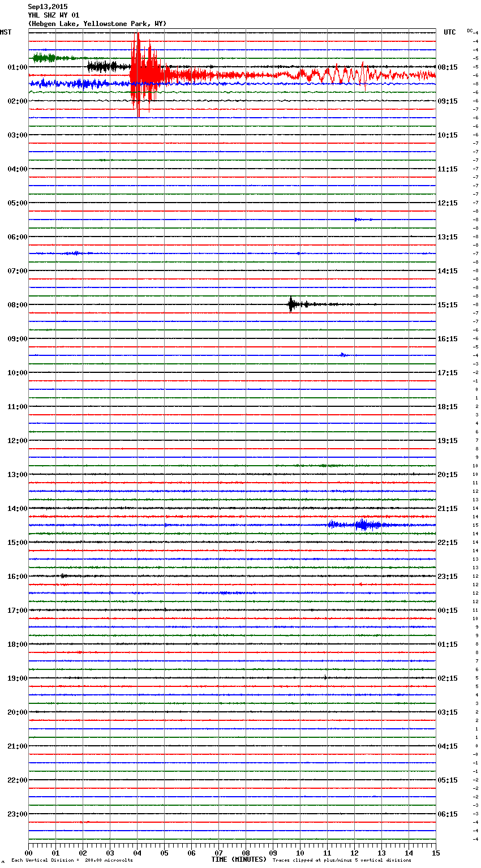Viewport: 481px width, 868px height.
Task: Select the 12:00 MST hour label
Action: [17, 440]
